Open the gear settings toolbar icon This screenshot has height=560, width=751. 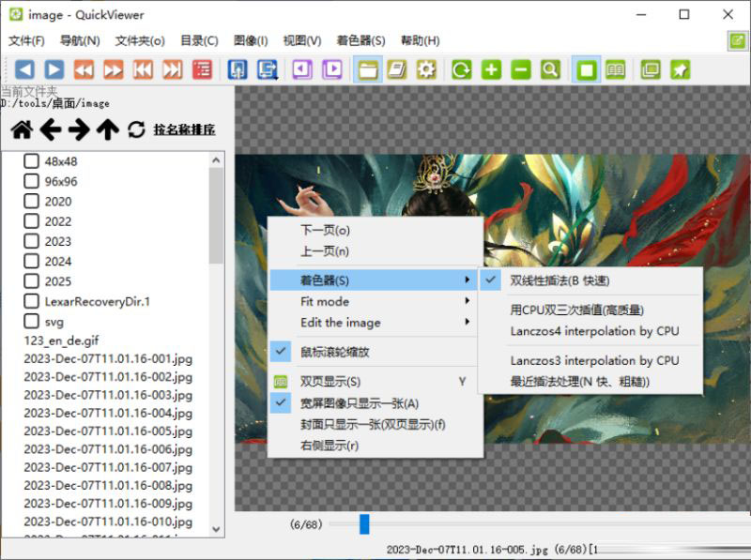click(x=427, y=69)
